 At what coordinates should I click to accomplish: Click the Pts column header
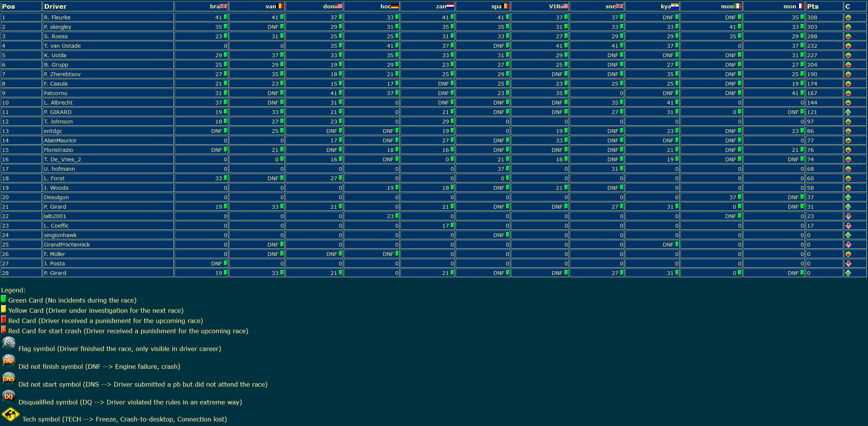coord(812,6)
